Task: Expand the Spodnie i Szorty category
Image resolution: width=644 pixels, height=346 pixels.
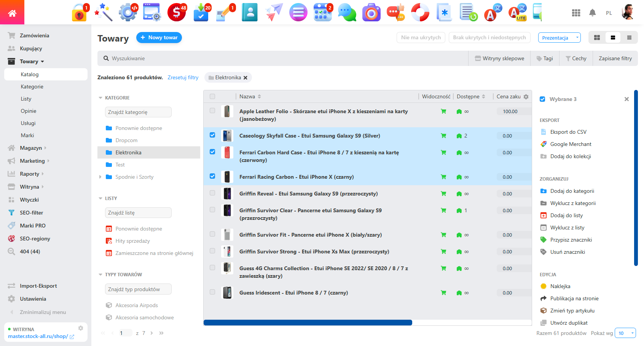Action: (x=100, y=177)
